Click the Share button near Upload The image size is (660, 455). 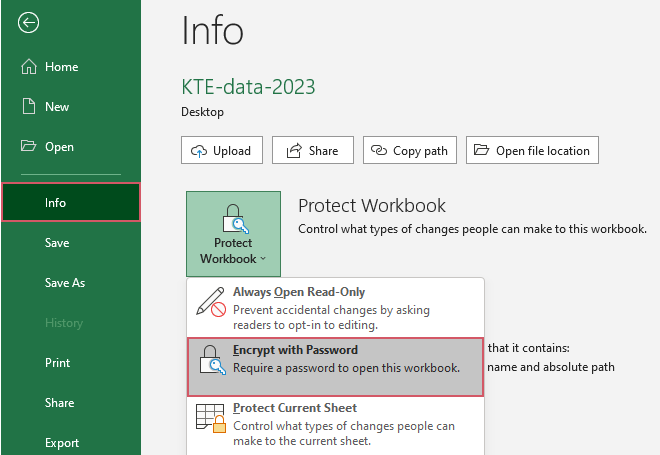[x=312, y=151]
